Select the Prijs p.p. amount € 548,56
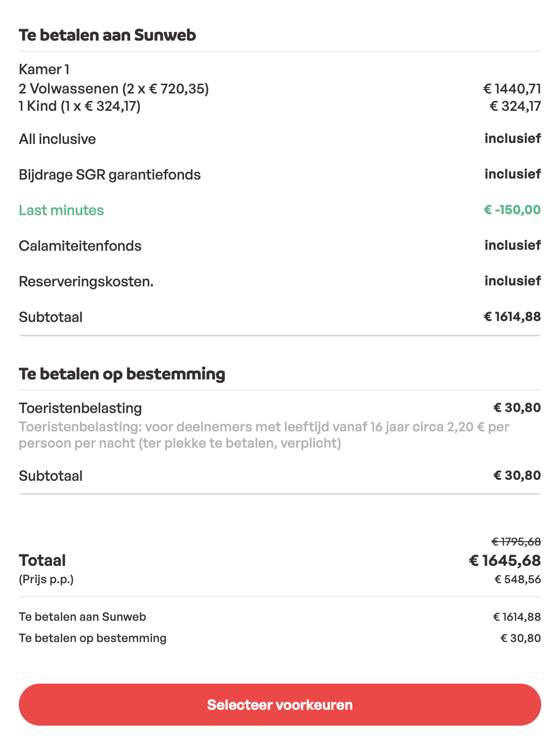The width and height of the screenshot is (560, 738). pos(518,579)
